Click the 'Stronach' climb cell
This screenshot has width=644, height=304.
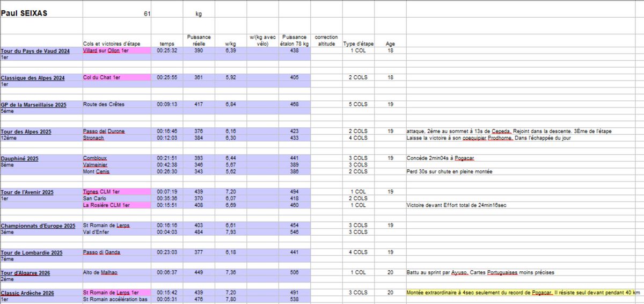117,138
